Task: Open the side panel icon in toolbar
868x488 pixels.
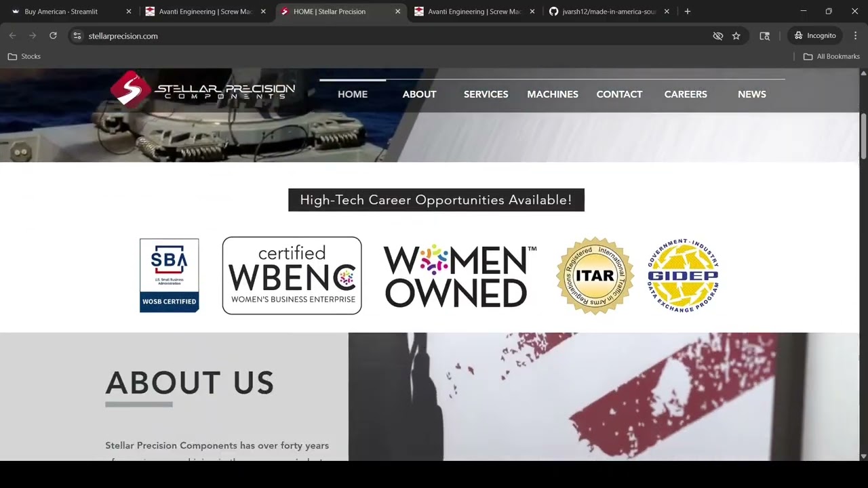Action: (x=764, y=36)
